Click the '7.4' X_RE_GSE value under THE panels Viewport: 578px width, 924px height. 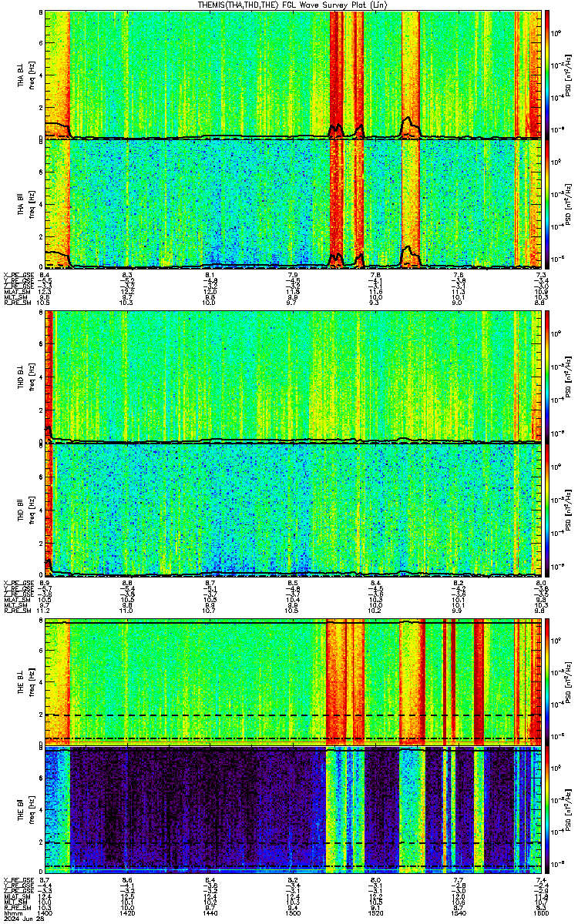pos(542,879)
